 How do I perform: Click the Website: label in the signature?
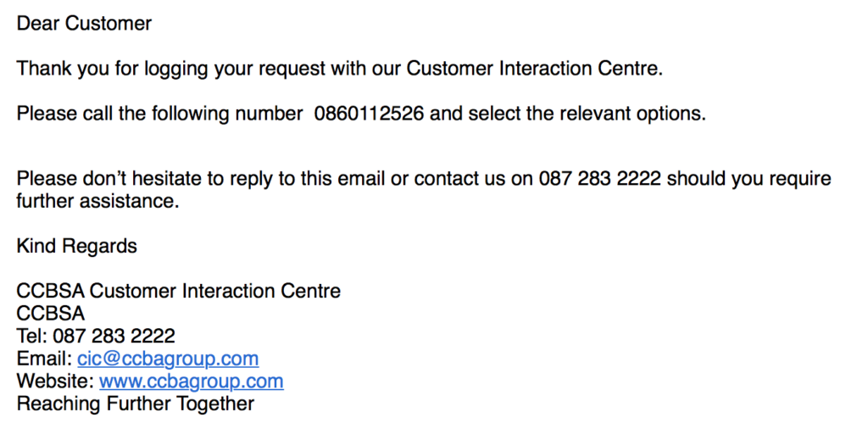pyautogui.click(x=55, y=382)
